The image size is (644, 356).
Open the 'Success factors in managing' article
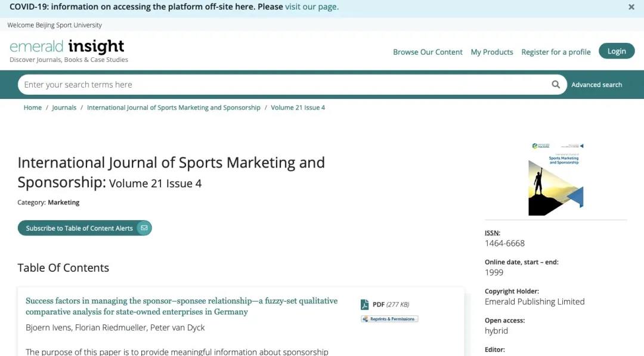181,307
